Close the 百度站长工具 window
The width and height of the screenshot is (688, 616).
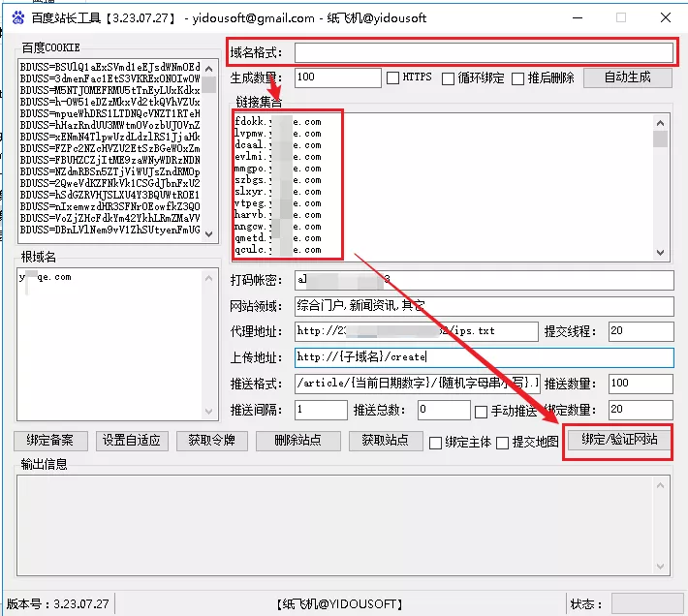[665, 17]
